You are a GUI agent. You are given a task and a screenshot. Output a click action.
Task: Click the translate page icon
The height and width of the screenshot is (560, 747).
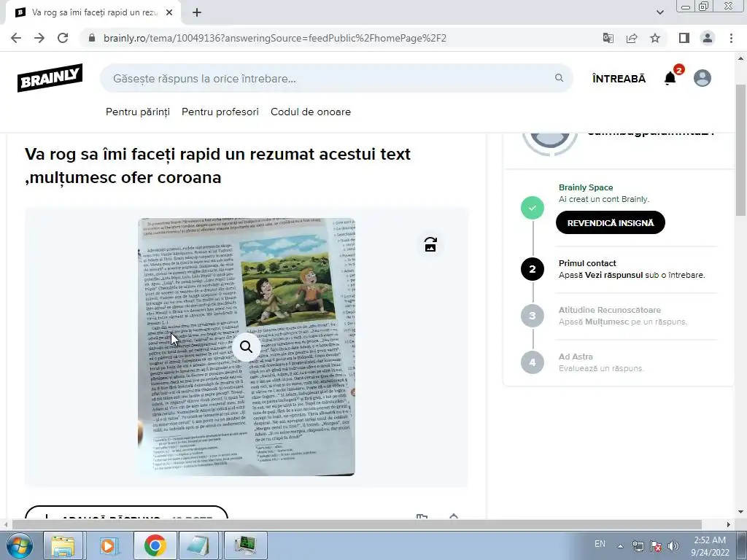tap(608, 38)
